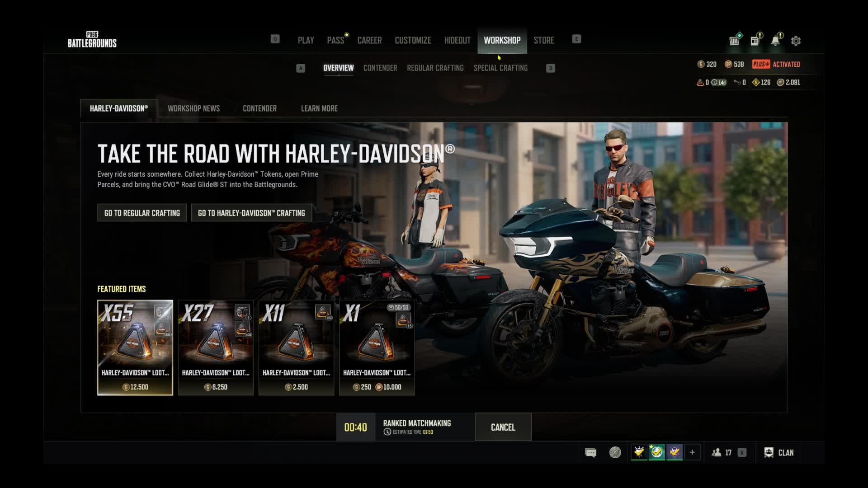Image resolution: width=868 pixels, height=488 pixels.
Task: Open the Hideout menu
Action: pyautogui.click(x=458, y=40)
